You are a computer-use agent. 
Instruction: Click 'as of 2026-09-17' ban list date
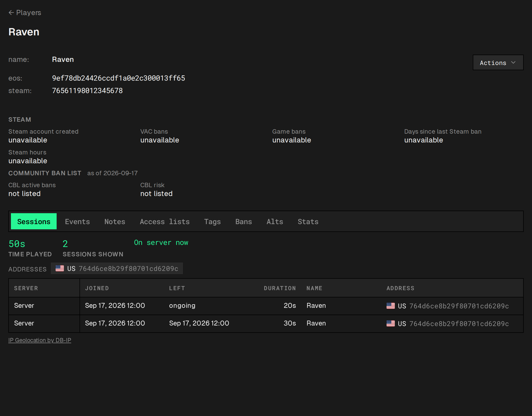tap(112, 173)
